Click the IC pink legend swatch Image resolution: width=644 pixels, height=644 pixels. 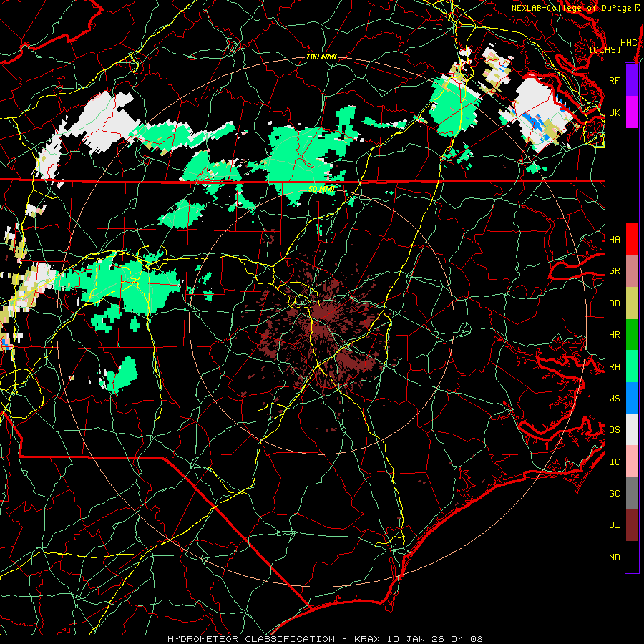click(632, 462)
